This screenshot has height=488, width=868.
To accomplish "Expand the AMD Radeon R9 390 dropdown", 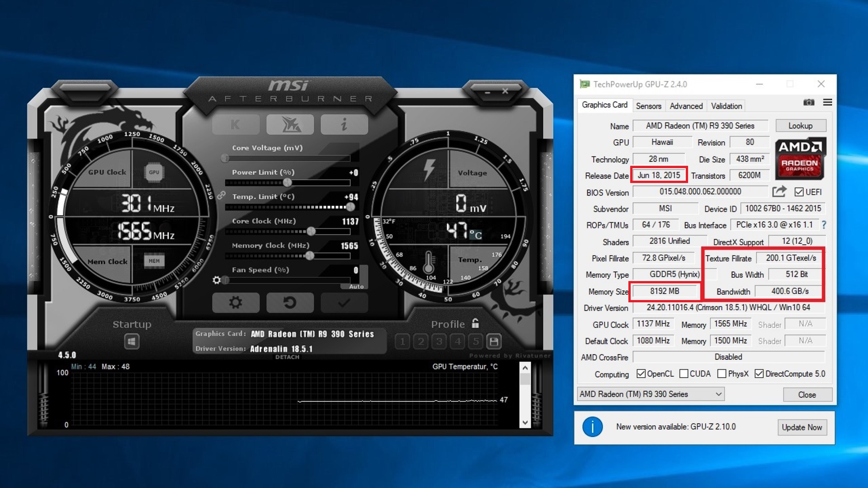I will 718,394.
